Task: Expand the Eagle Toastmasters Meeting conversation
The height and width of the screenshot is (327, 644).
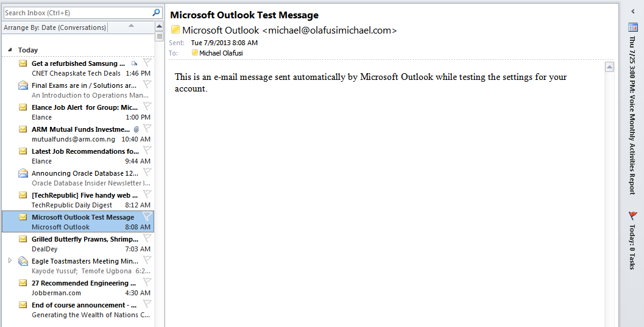Action: click(x=10, y=261)
